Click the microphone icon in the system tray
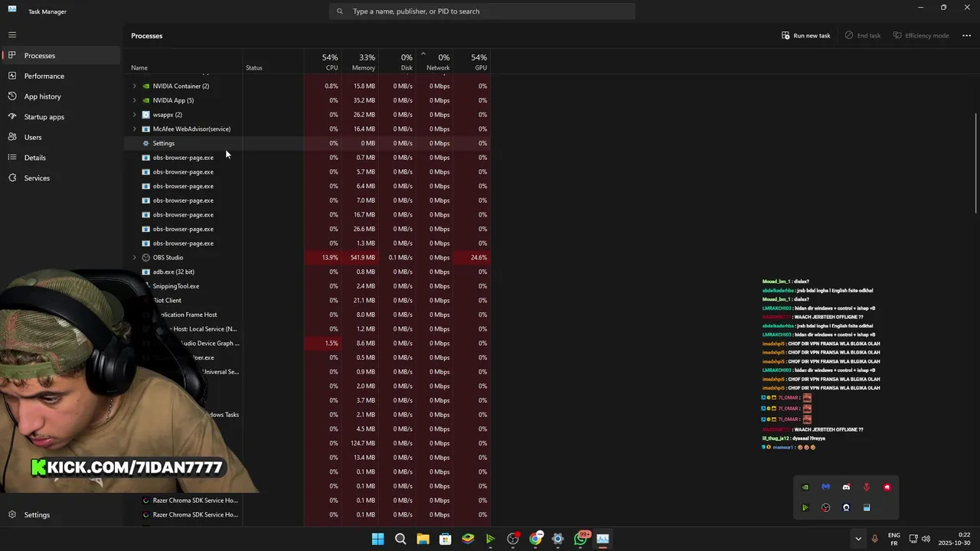 pyautogui.click(x=874, y=539)
